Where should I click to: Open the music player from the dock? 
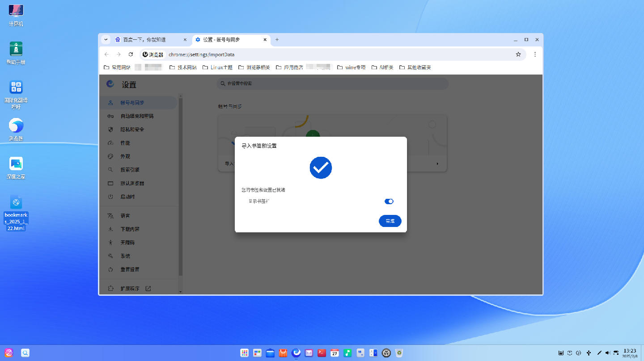347,353
